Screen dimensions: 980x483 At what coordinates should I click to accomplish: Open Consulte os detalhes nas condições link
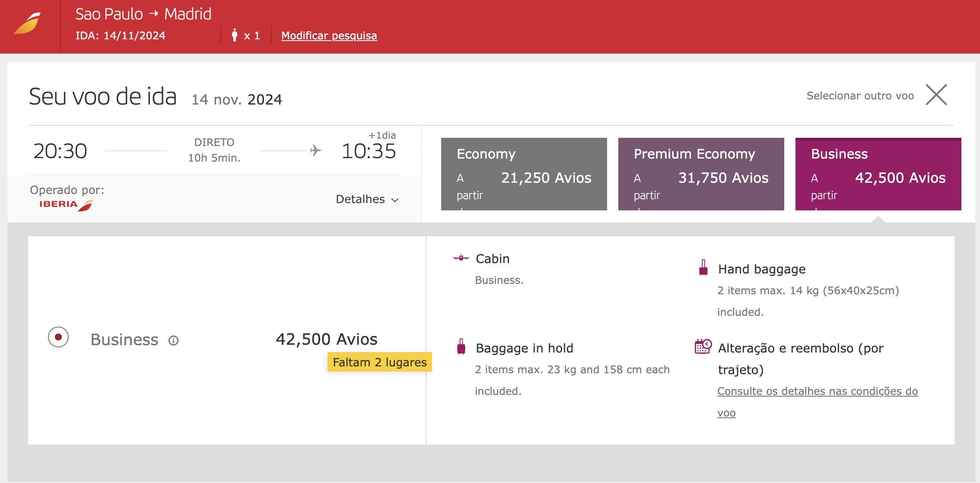tap(817, 402)
